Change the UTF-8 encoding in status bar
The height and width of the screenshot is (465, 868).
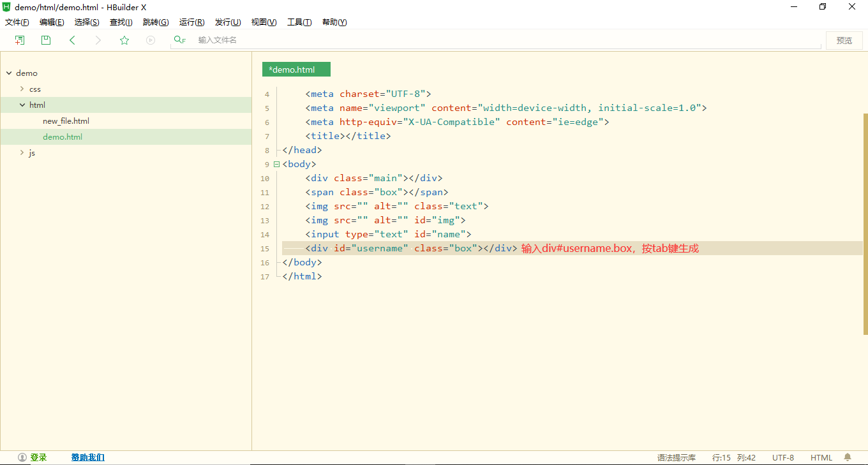tap(783, 458)
